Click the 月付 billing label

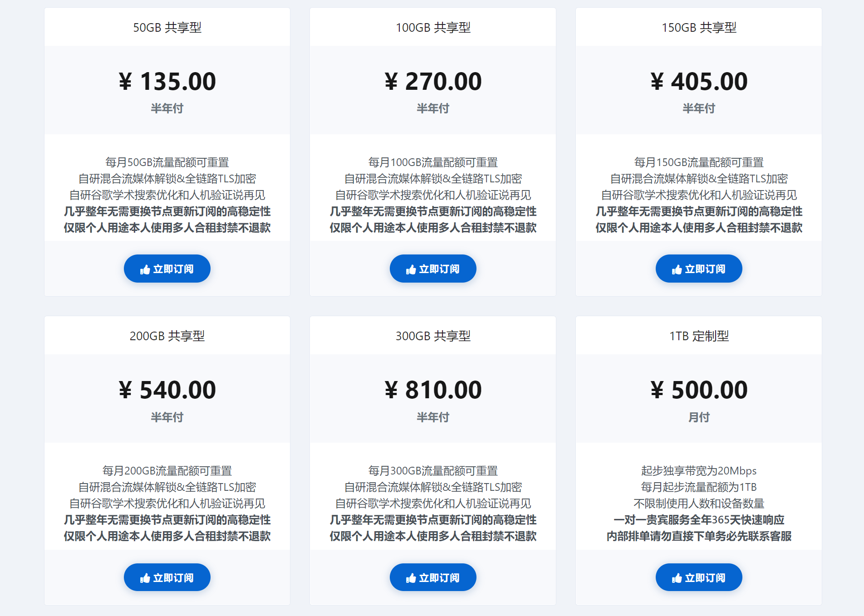coord(699,417)
